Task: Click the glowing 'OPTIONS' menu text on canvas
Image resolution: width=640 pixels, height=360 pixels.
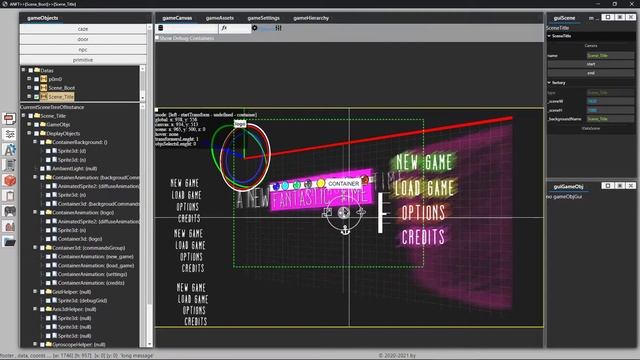Action: click(423, 212)
